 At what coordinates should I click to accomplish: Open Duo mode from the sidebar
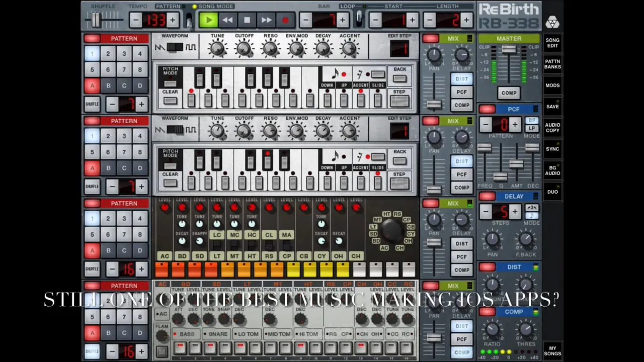coord(552,192)
